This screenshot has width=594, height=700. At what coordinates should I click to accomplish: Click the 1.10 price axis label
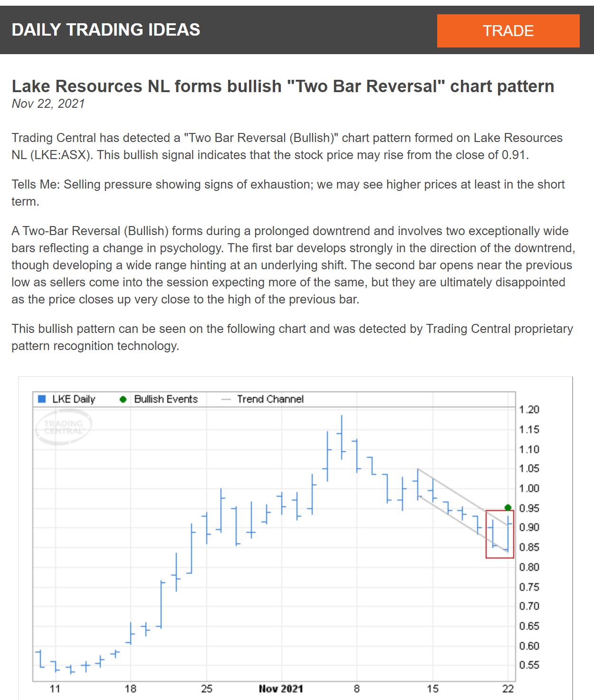coord(529,449)
